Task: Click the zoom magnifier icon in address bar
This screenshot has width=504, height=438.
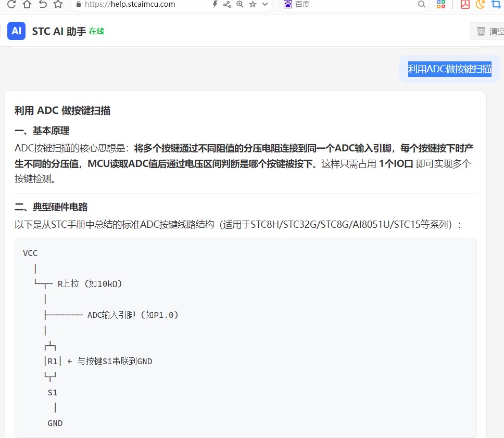Action: click(x=240, y=4)
